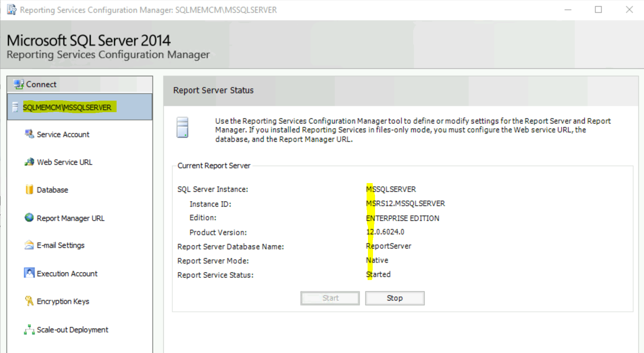Click the Web Service URL icon
644x353 pixels.
click(x=29, y=162)
